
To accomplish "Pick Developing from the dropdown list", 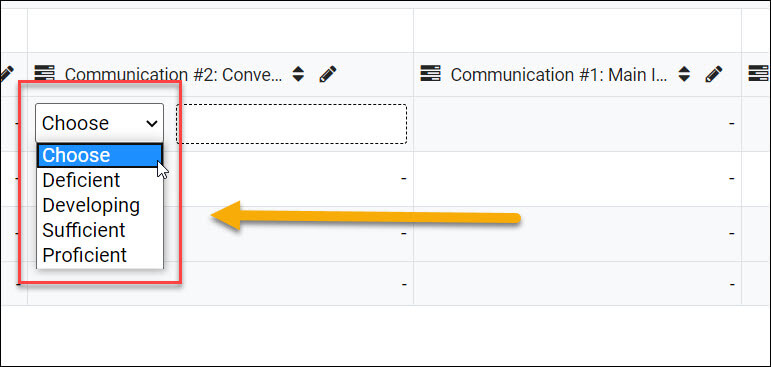I will coord(91,205).
